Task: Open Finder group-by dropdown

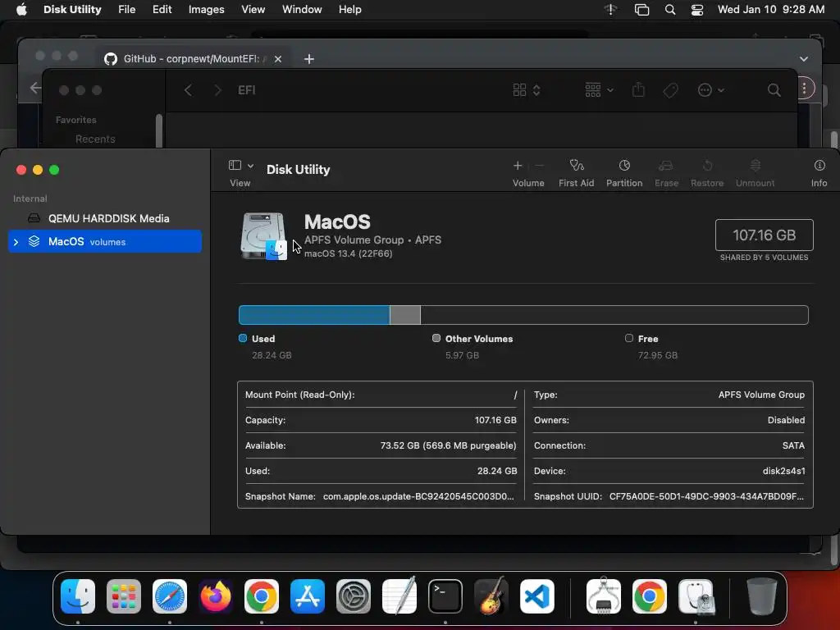Action: click(x=599, y=90)
